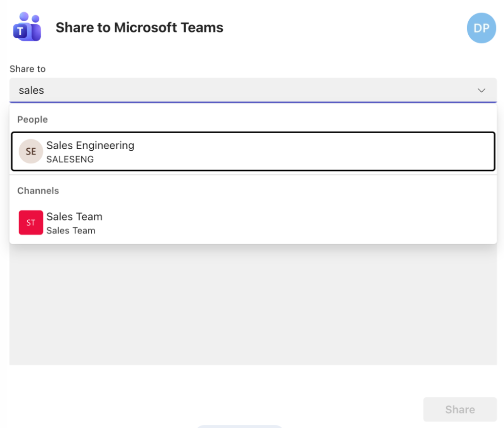
Task: Click the SE avatar for Sales Engineering
Action: point(31,151)
